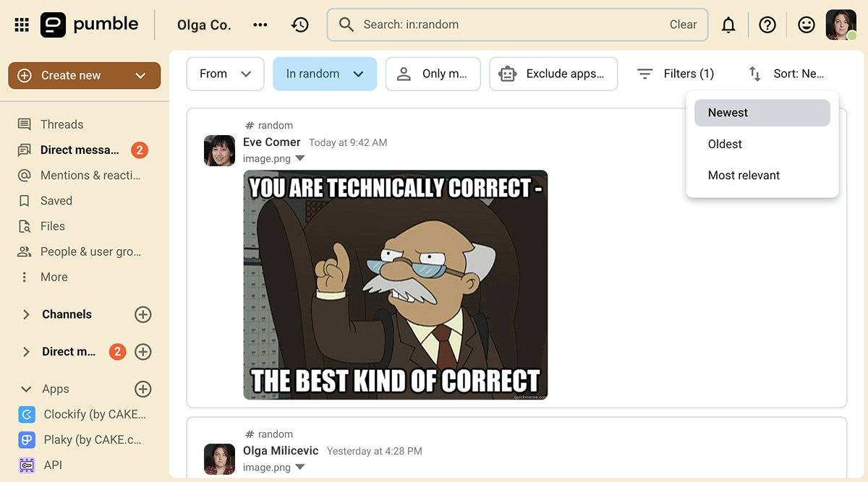Open Mentions & reactions
The width and height of the screenshot is (868, 482).
(90, 176)
